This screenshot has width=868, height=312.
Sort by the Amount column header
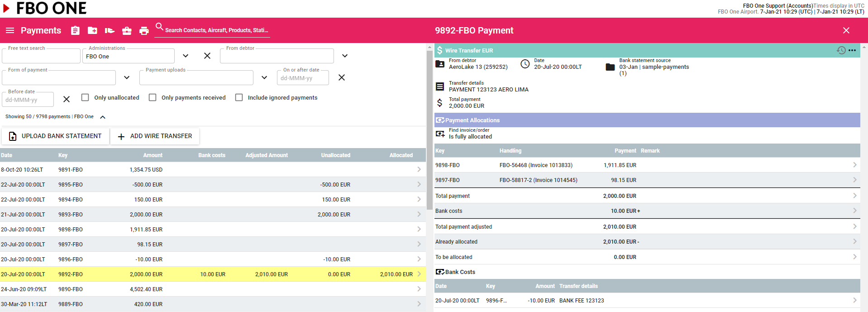click(153, 155)
